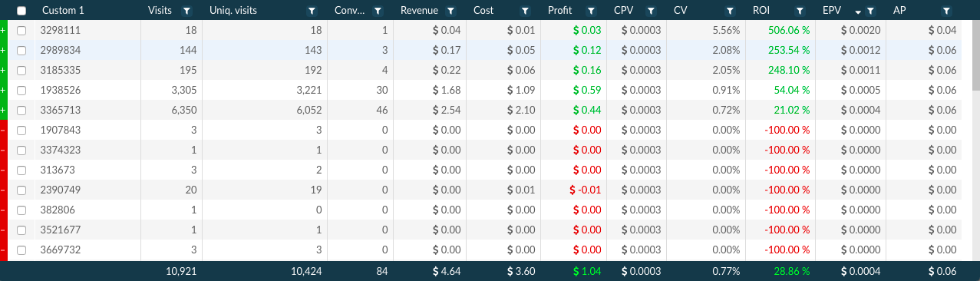Open the filter icon on Profit column
The width and height of the screenshot is (980, 281).
(590, 11)
